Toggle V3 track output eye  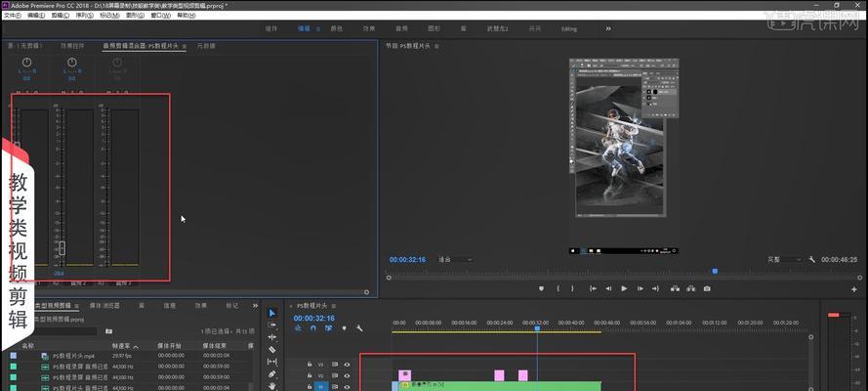click(347, 365)
